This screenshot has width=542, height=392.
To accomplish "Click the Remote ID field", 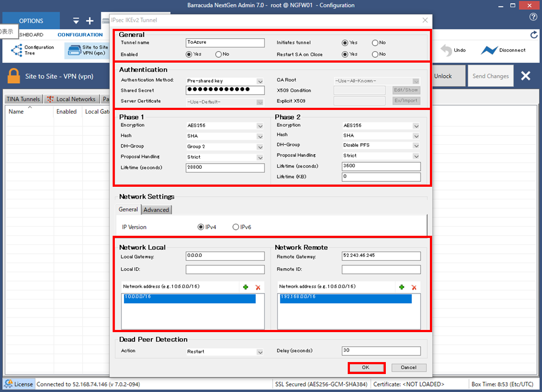I will (381, 269).
